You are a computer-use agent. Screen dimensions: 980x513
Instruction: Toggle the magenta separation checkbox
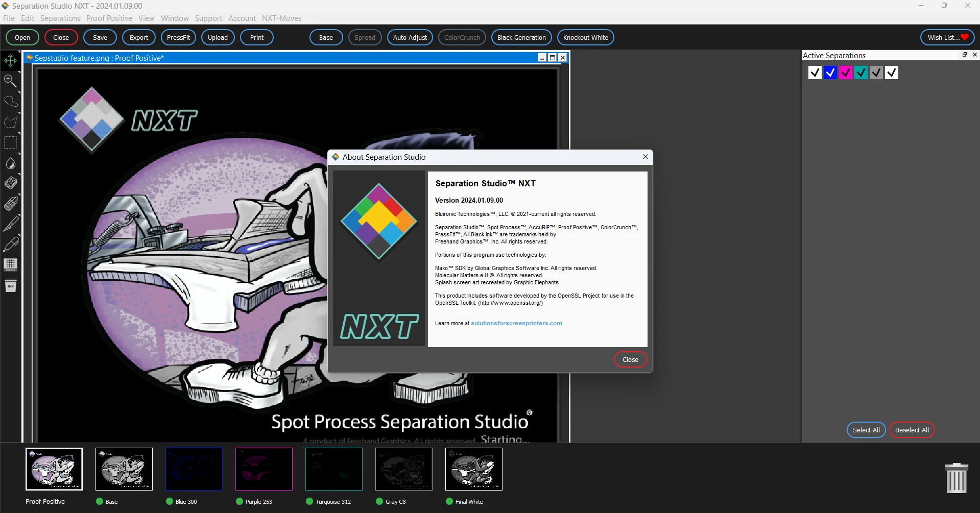[x=846, y=72]
